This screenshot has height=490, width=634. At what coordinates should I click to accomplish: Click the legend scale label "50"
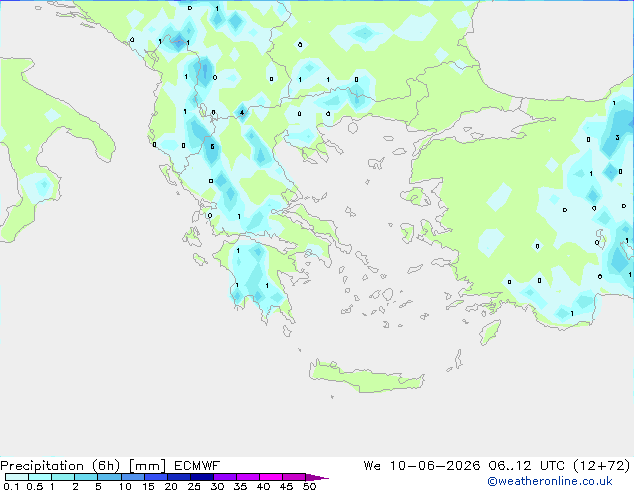[309, 486]
